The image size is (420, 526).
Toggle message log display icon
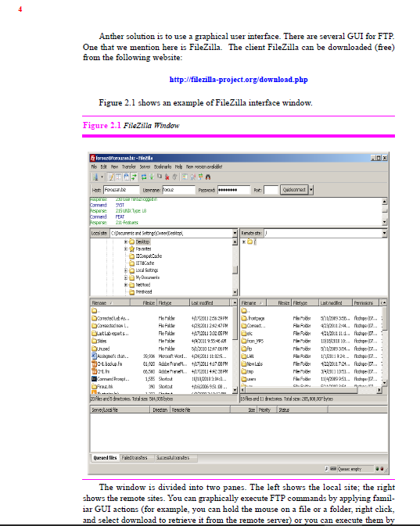(x=111, y=177)
